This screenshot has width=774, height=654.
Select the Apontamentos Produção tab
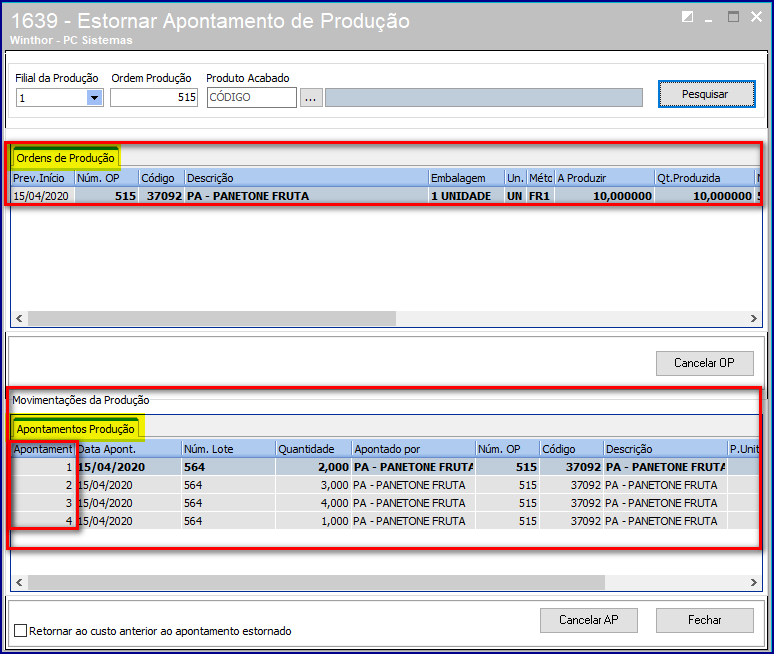click(x=76, y=428)
